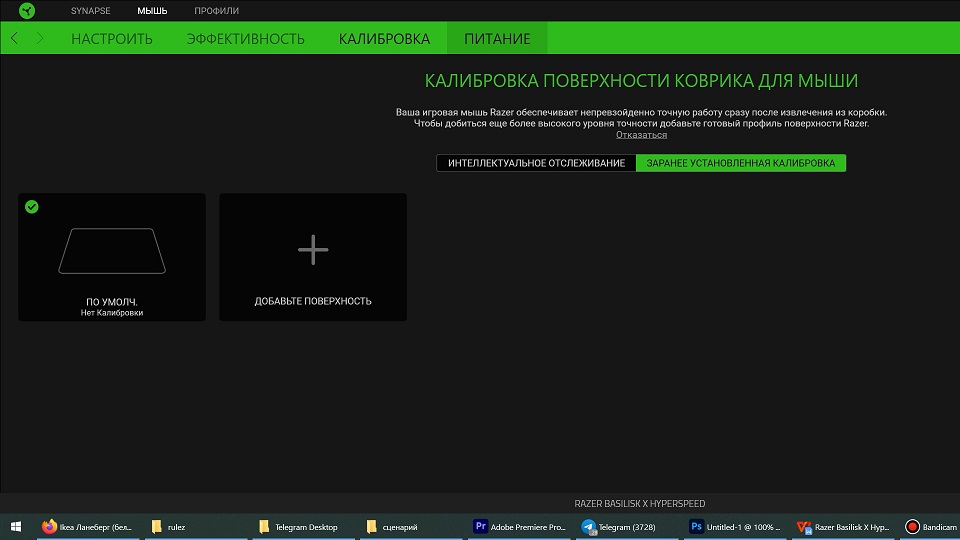The height and width of the screenshot is (540, 960).
Task: Click Razer Basilisk X Hyp... taskbar item
Action: click(842, 527)
